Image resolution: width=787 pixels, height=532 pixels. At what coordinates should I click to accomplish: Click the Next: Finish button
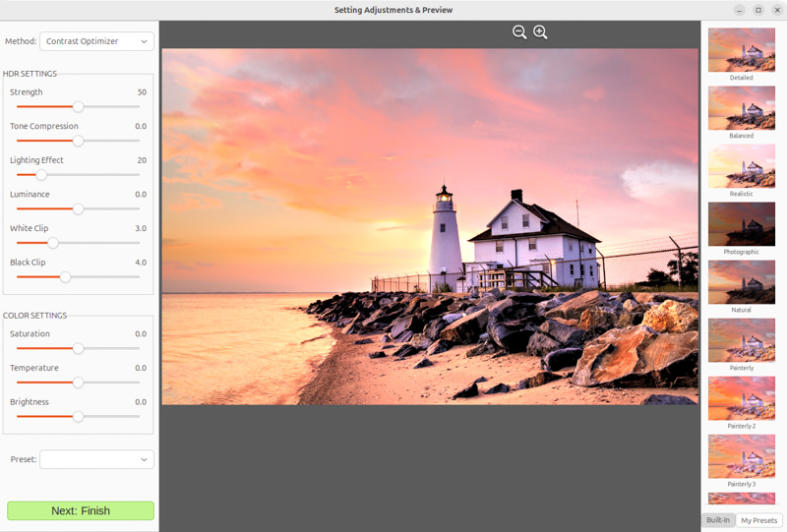(x=81, y=510)
